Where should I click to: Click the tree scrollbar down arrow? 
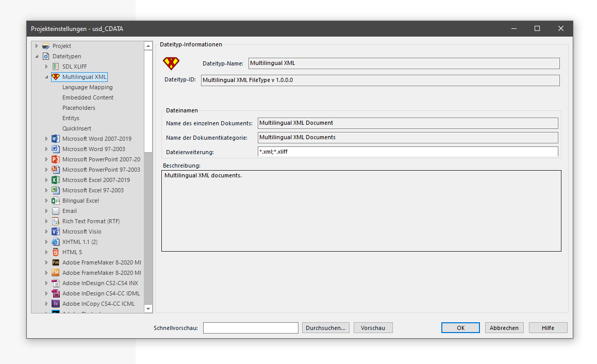148,308
